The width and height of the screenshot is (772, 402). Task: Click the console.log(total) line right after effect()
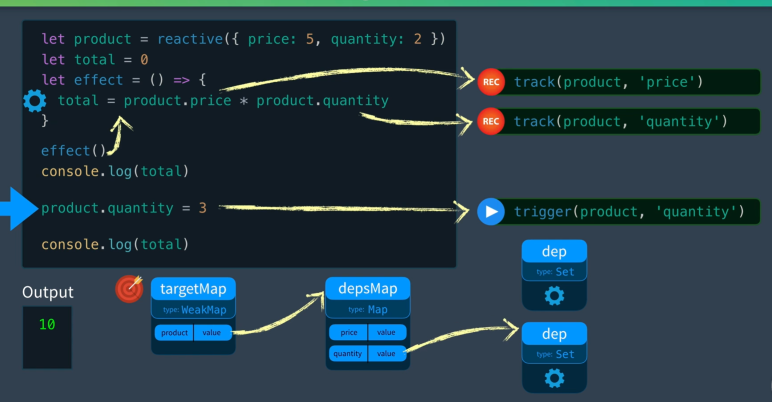click(x=115, y=171)
